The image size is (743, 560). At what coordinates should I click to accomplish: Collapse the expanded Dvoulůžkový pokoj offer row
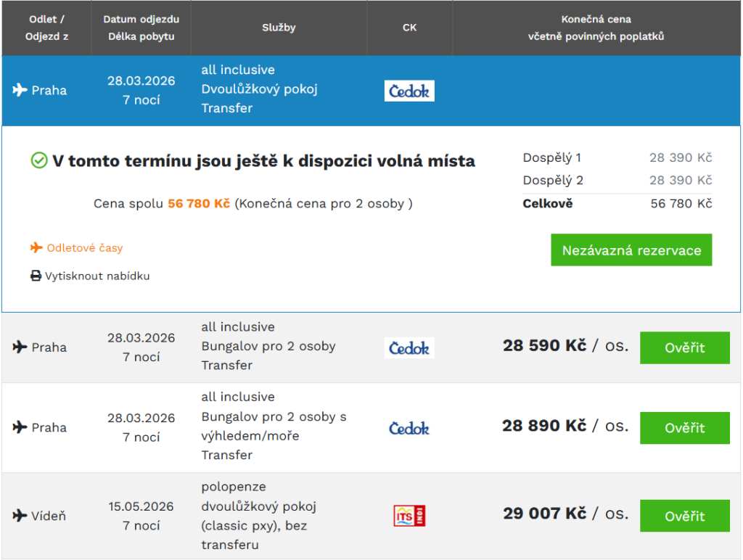259,90
